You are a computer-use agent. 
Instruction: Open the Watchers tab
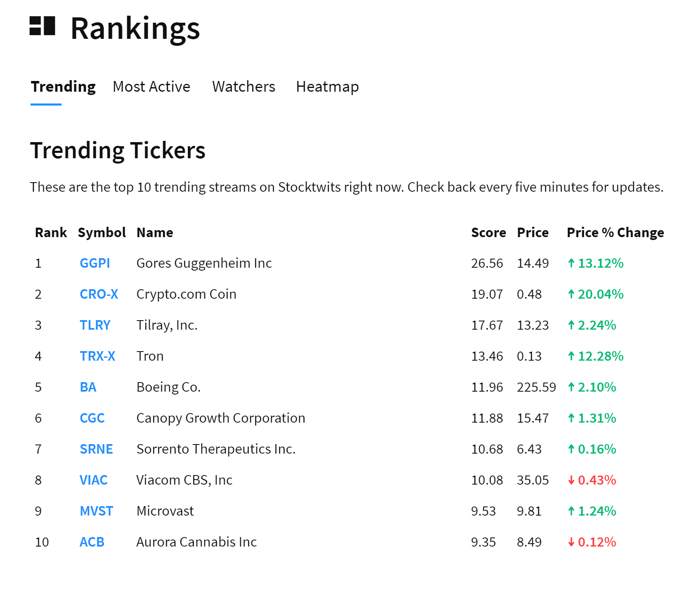click(x=243, y=87)
